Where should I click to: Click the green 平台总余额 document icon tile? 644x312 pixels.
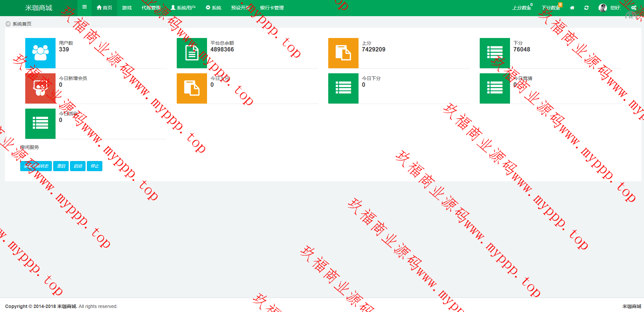pos(192,53)
